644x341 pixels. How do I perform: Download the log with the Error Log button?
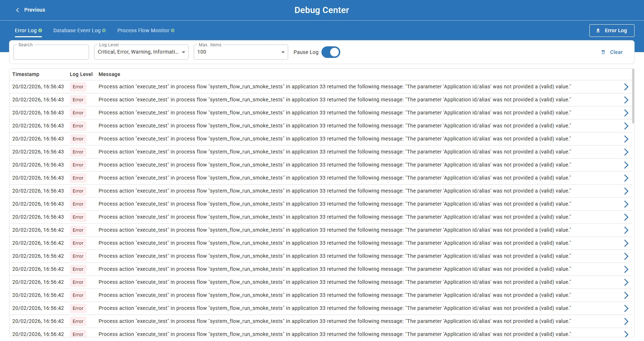pyautogui.click(x=612, y=30)
